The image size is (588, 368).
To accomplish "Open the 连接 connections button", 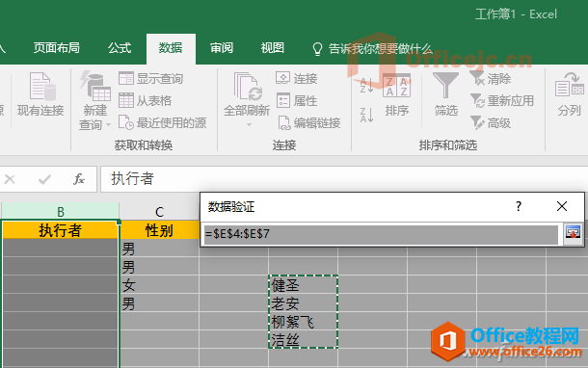I will (x=297, y=78).
